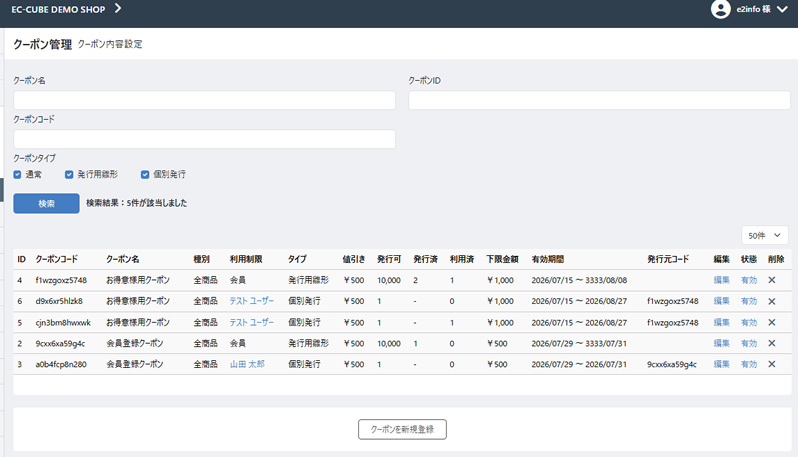The height and width of the screenshot is (457, 798).
Task: Uncheck the 個別発行 coupon type checkbox
Action: 145,175
